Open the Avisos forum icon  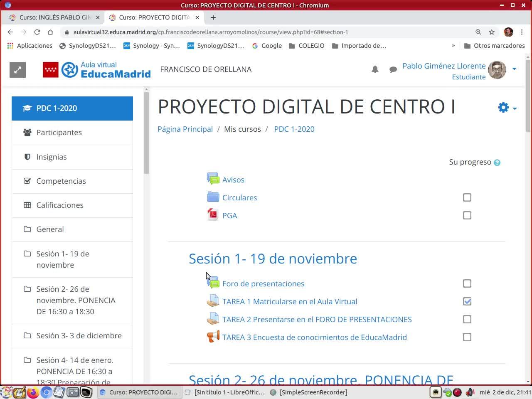(213, 179)
